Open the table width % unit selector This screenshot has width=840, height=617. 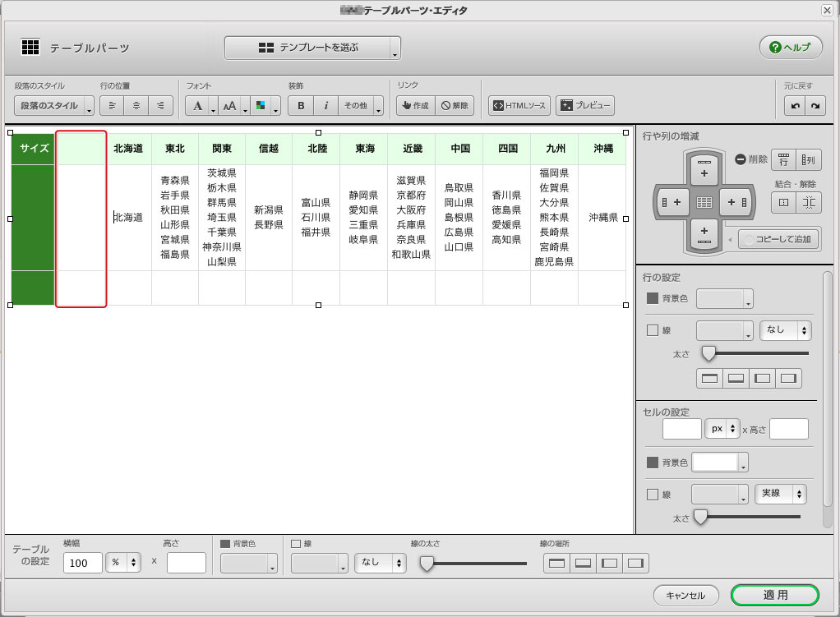[123, 563]
